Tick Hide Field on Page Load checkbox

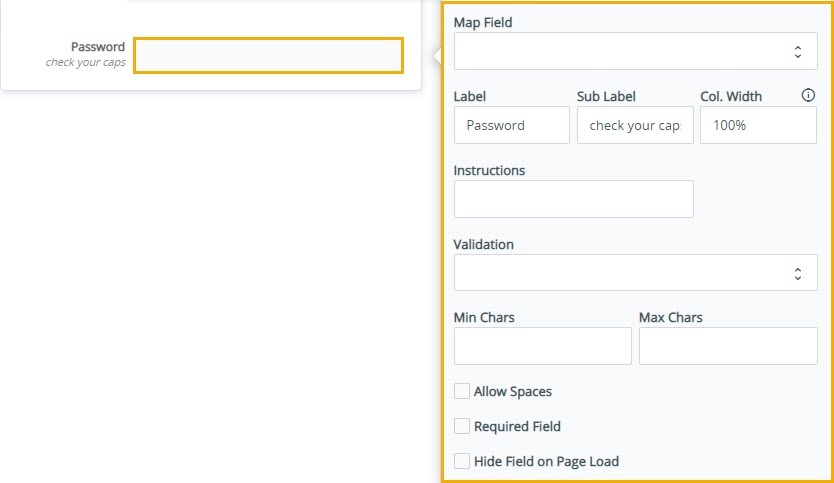pyautogui.click(x=462, y=461)
